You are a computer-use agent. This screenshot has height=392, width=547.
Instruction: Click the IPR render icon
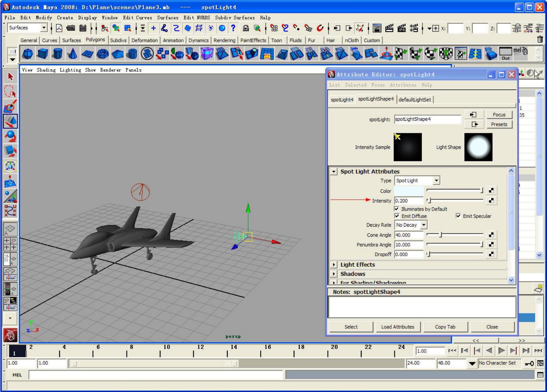tap(402, 28)
